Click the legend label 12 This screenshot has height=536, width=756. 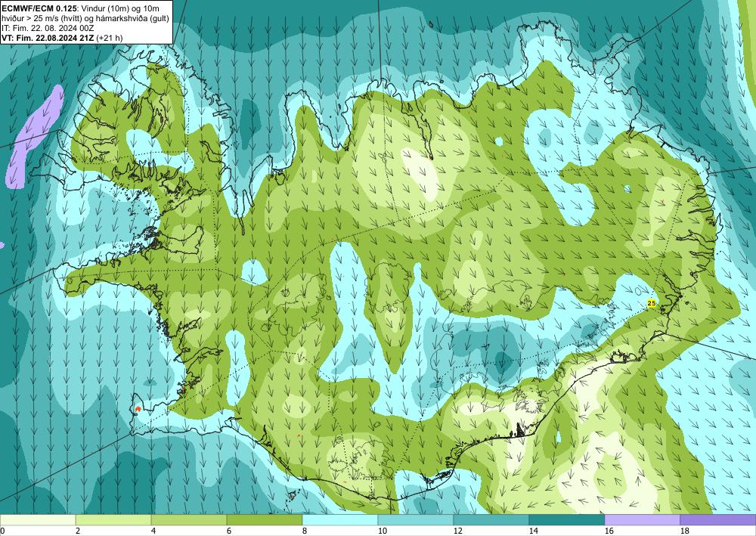pos(458,531)
